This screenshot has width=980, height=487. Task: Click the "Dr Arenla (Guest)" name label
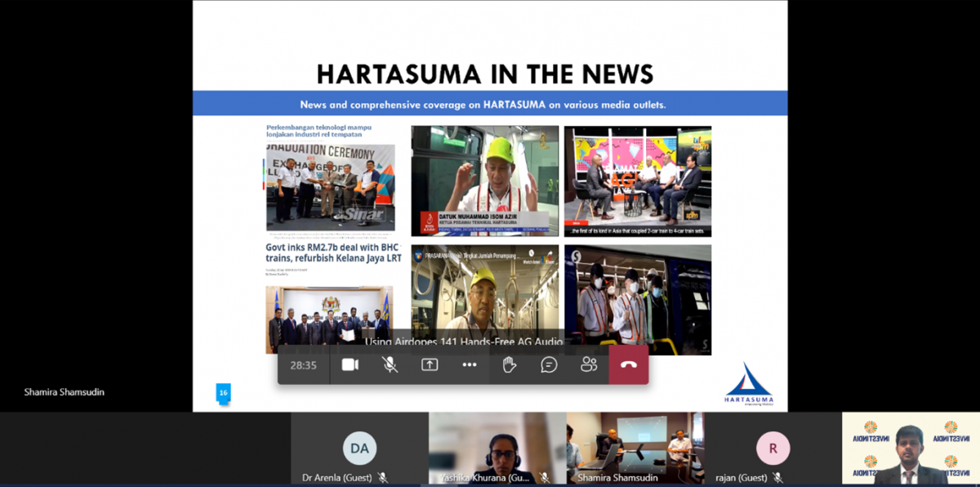[336, 478]
